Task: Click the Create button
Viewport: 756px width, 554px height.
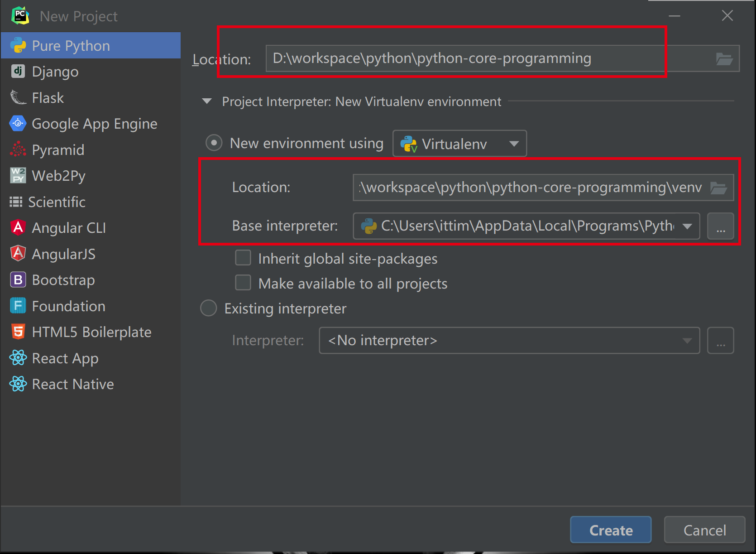Action: click(x=611, y=530)
